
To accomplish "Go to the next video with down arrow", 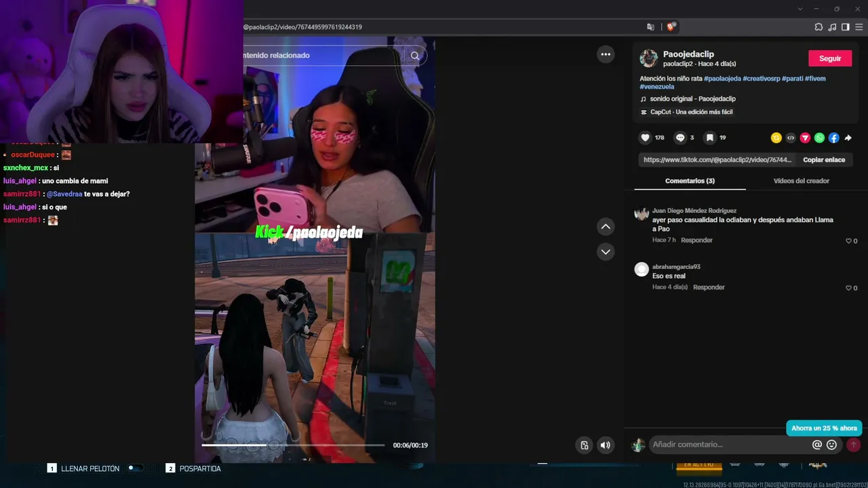I will (606, 251).
